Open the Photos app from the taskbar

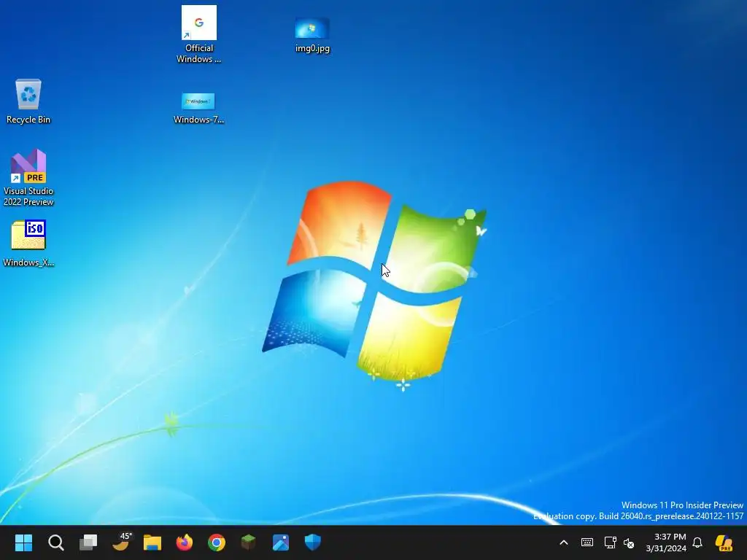tap(281, 542)
